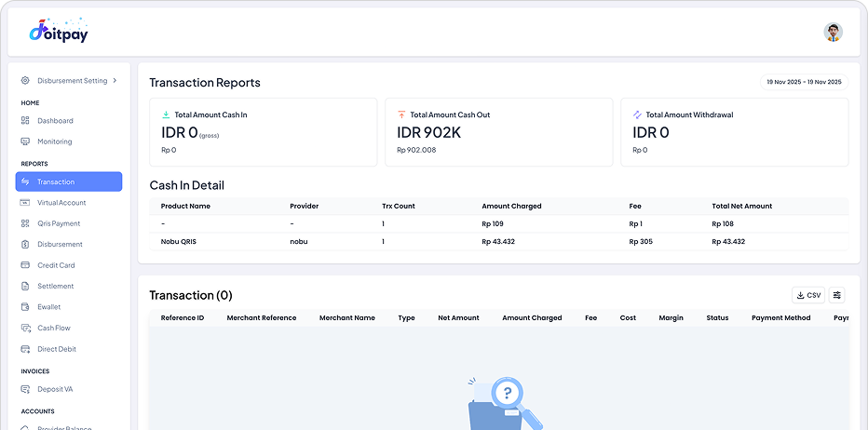Open the Disbursement menu item

(60, 245)
